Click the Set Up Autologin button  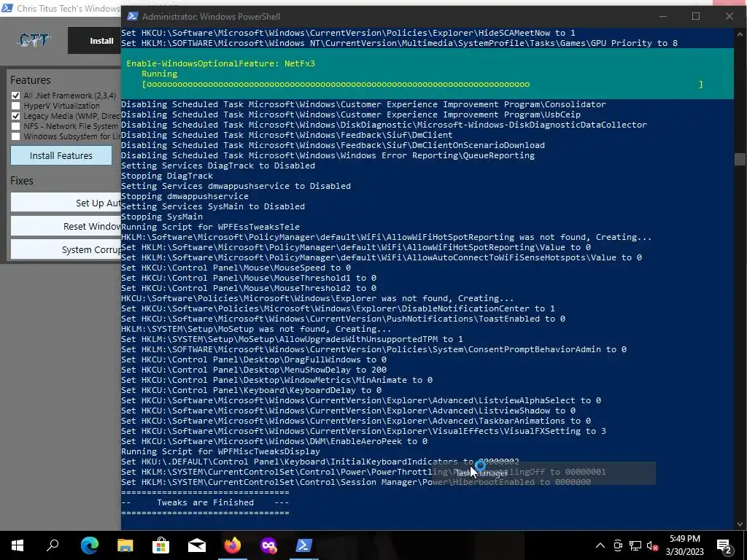coord(66,203)
